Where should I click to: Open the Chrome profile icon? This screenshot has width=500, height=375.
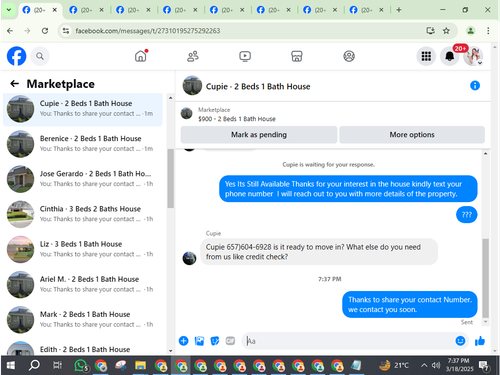(470, 31)
